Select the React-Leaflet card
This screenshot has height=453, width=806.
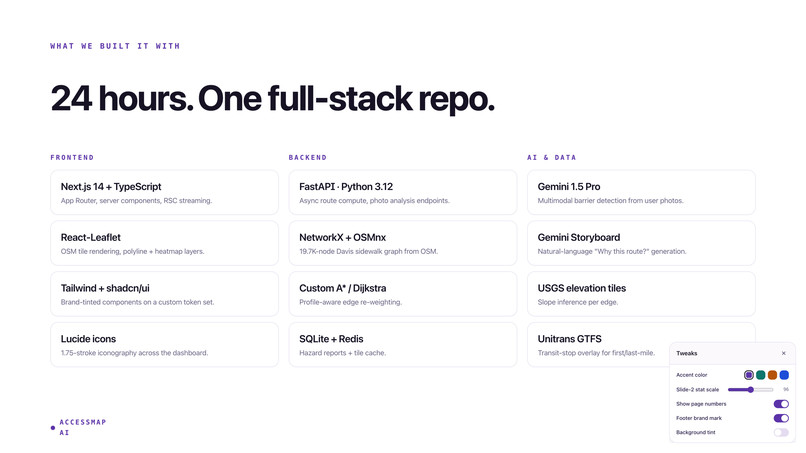click(x=164, y=243)
